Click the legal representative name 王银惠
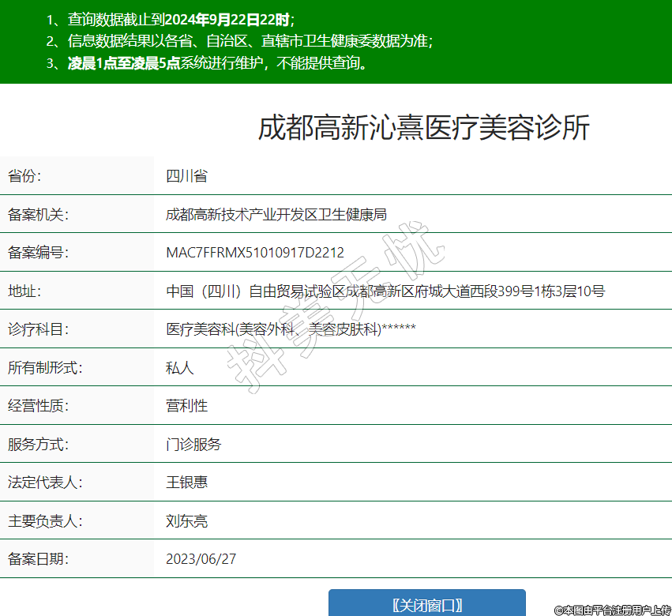Screen dimensions: 672x616 186,482
